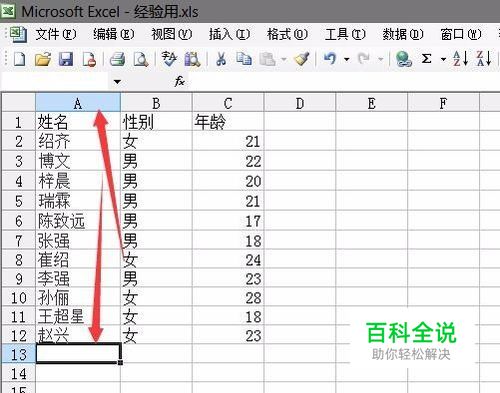The height and width of the screenshot is (393, 500).
Task: Open a file with the Open folder icon
Action: click(x=43, y=59)
